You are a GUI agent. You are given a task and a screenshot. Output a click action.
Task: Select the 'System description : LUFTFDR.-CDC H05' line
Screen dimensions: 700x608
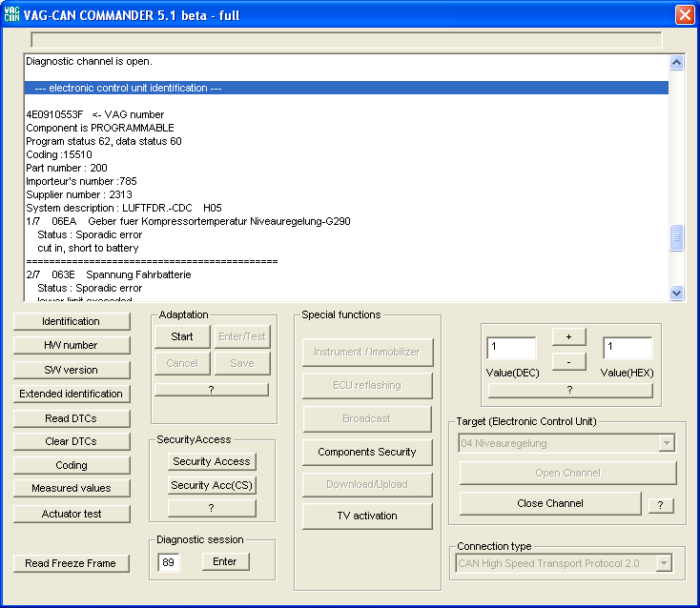tap(346, 208)
